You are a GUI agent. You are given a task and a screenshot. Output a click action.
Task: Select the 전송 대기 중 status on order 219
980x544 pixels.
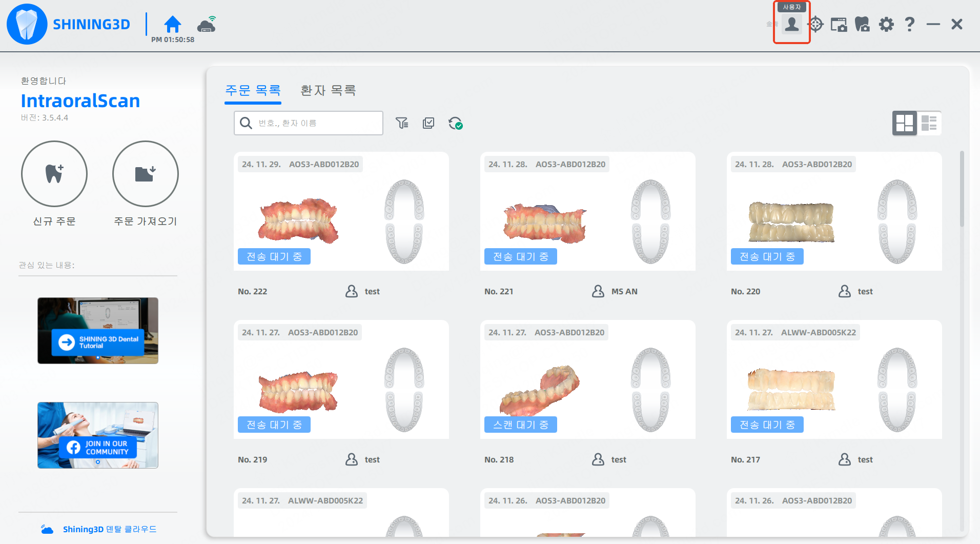click(274, 425)
